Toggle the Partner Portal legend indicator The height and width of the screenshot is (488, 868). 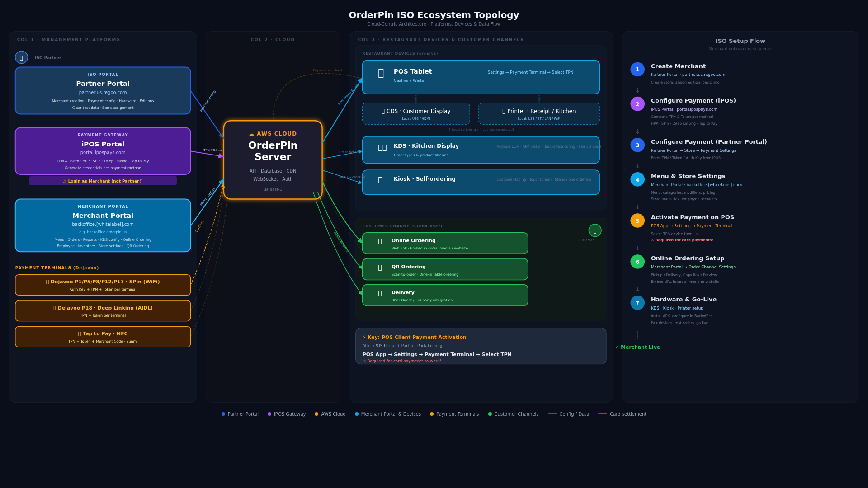click(x=222, y=414)
